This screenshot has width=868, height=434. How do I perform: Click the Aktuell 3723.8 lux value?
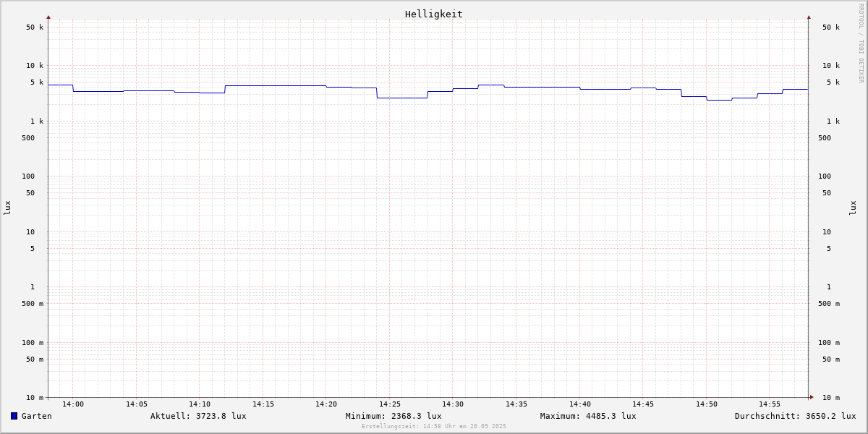pos(198,416)
